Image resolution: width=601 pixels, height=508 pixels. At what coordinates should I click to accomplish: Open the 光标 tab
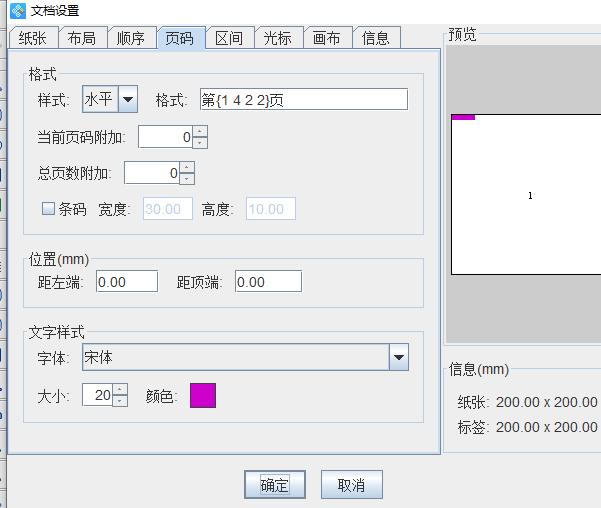[278, 38]
